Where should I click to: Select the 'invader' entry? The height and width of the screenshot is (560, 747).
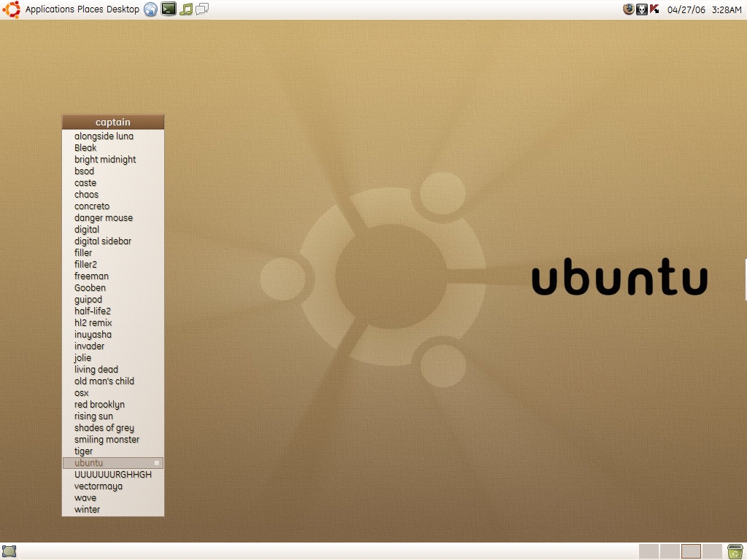pos(113,346)
